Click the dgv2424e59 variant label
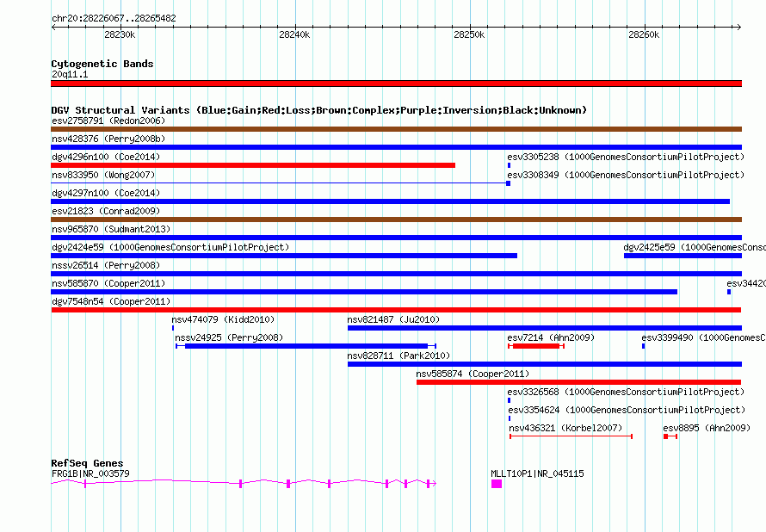Viewport: 766px width, 532px height. click(170, 247)
